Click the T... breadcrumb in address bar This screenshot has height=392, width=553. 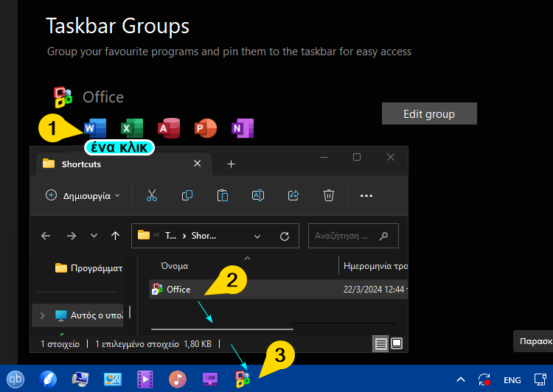pyautogui.click(x=171, y=236)
